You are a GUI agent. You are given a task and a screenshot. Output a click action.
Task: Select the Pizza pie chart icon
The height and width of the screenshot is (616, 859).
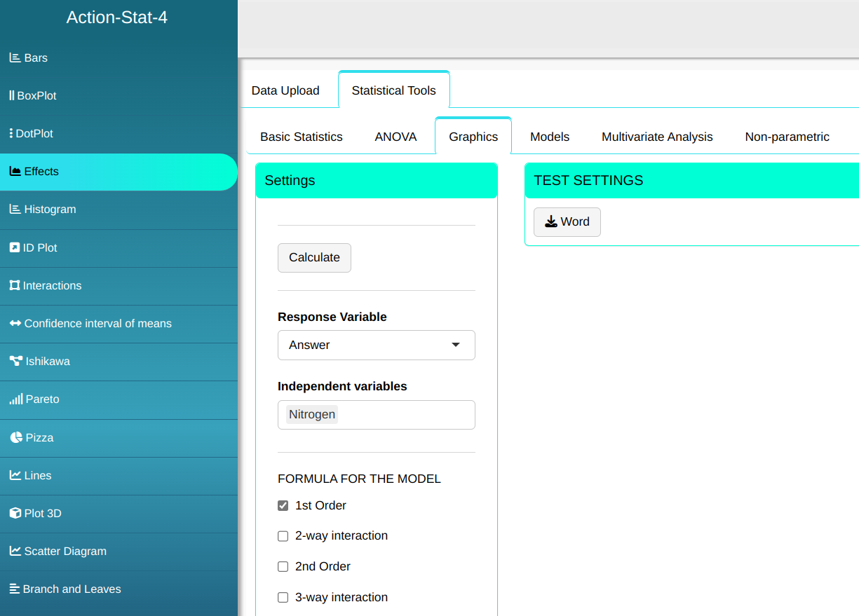(16, 438)
